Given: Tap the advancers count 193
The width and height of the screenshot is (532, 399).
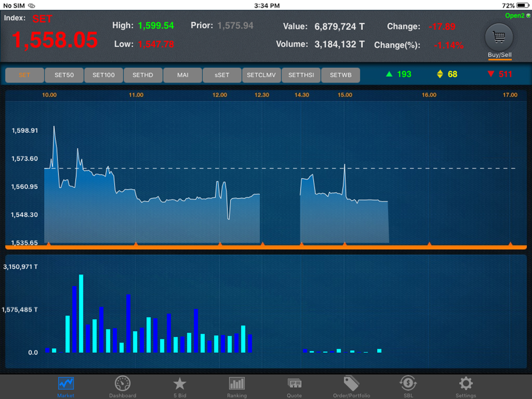Looking at the screenshot, I should coord(404,74).
